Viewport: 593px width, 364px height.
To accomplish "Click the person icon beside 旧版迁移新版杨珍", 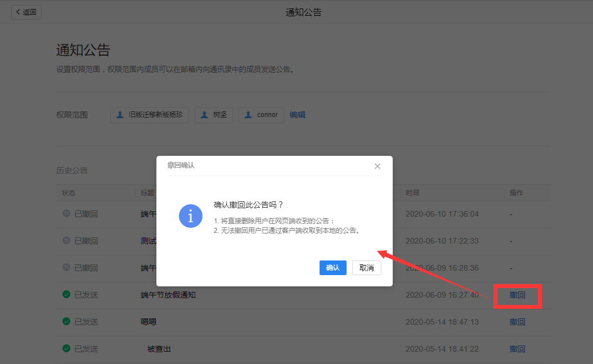I will click(x=120, y=115).
